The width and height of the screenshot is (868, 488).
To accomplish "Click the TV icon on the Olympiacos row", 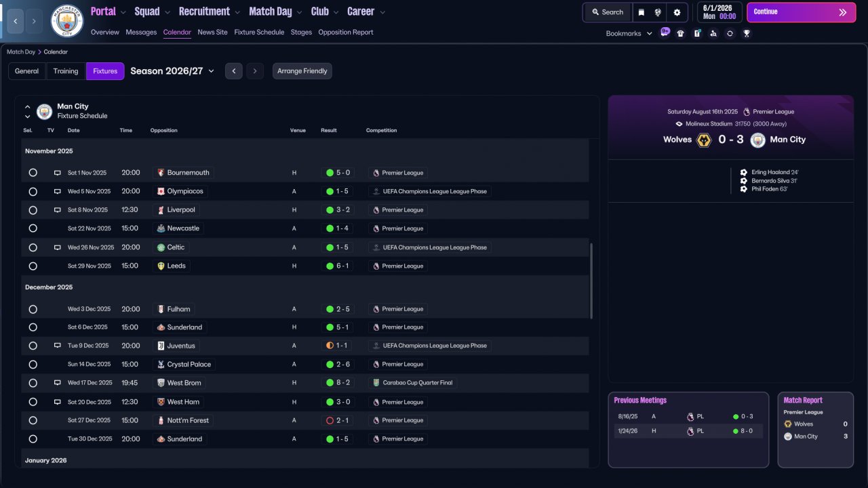I will tap(58, 191).
